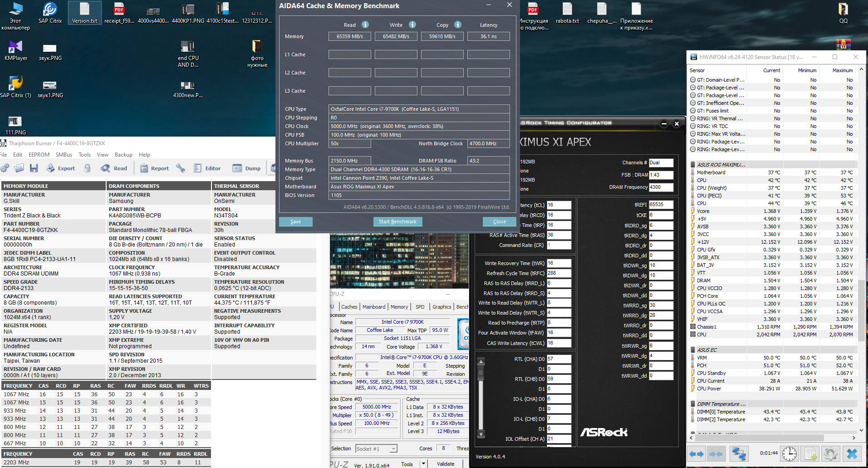Click the clock icon in HWiNFO64 toolbar
The width and height of the screenshot is (868, 468).
(x=790, y=453)
